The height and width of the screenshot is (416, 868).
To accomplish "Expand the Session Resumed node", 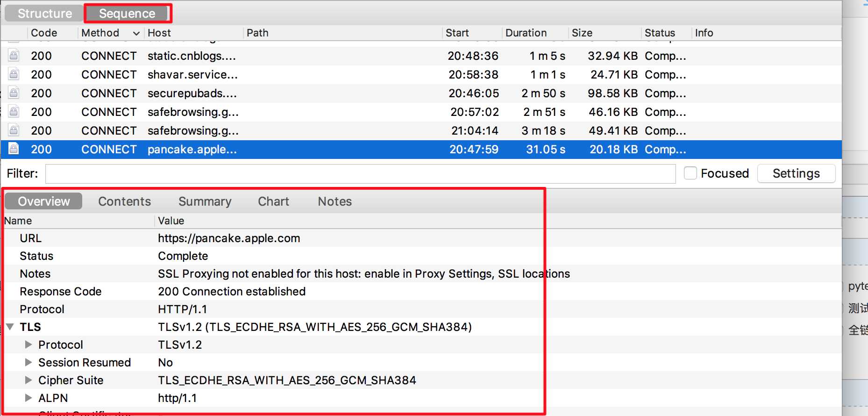I will point(28,362).
